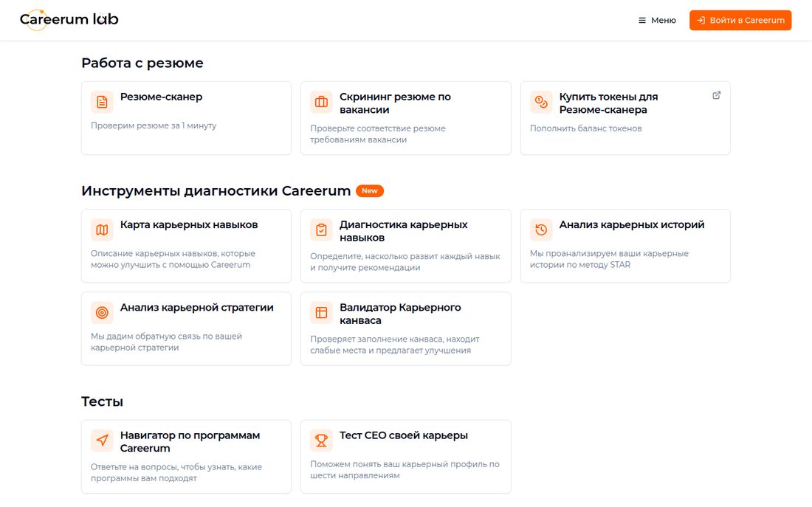Viewport: 812px width, 507px height.
Task: Click description mentioning методу STAR
Action: pyautogui.click(x=609, y=259)
